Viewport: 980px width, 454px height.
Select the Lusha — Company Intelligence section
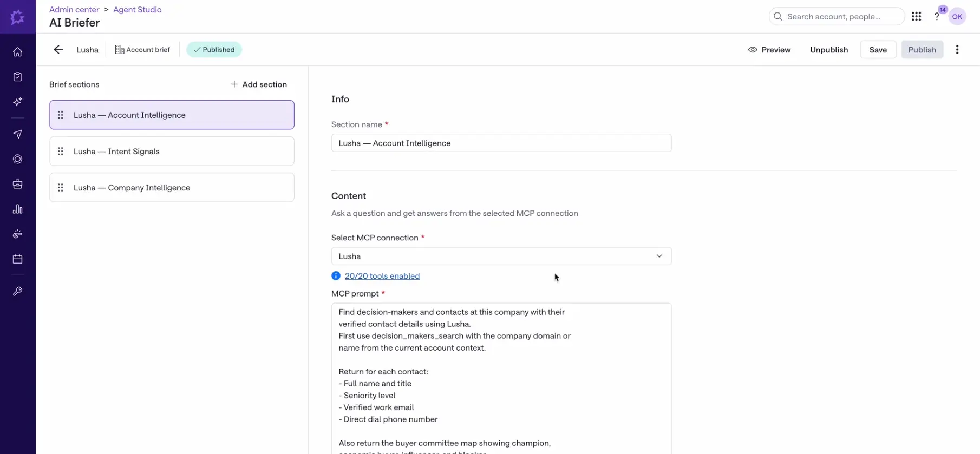172,188
